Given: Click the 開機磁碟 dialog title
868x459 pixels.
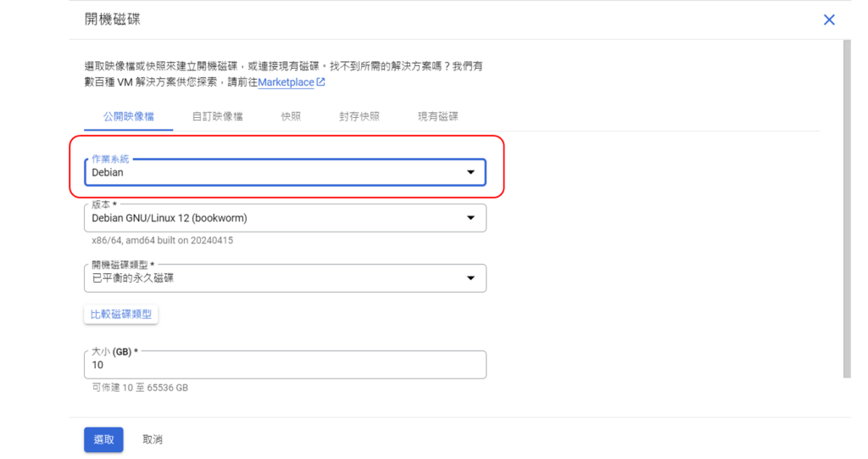Looking at the screenshot, I should [113, 20].
